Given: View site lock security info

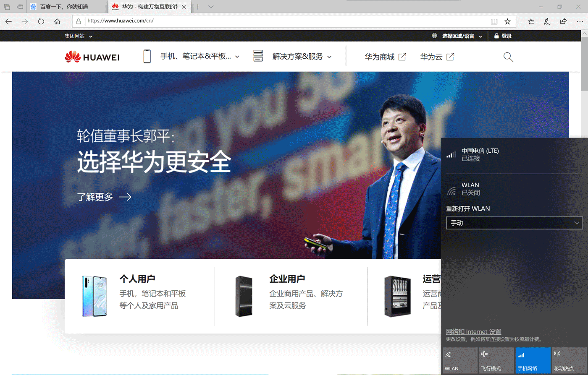Looking at the screenshot, I should click(79, 21).
